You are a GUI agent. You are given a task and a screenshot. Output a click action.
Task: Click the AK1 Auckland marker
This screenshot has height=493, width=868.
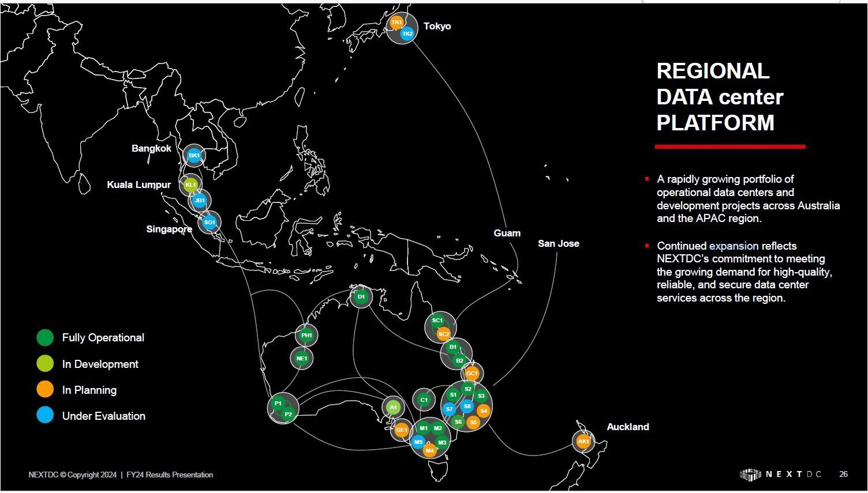pos(583,441)
